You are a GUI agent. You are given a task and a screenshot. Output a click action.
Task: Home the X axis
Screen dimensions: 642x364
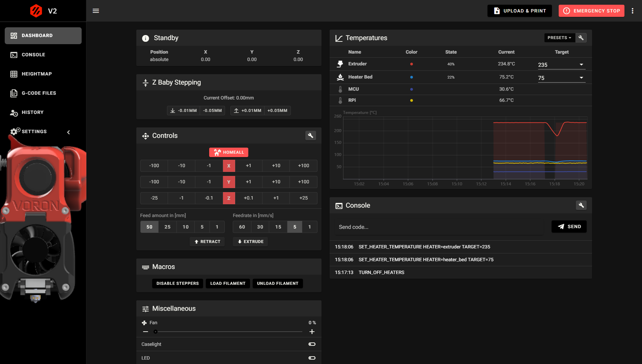point(229,165)
